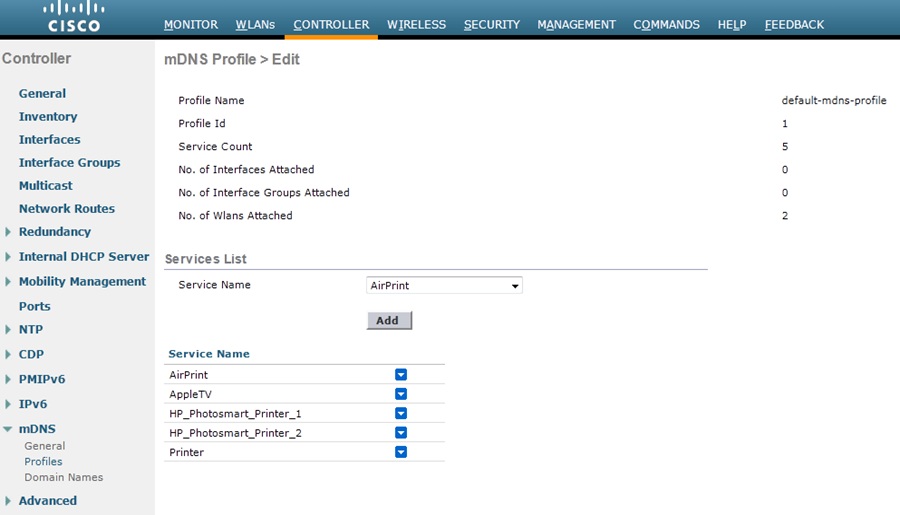The image size is (900, 515).
Task: Open the Interfaces page
Action: 49,140
